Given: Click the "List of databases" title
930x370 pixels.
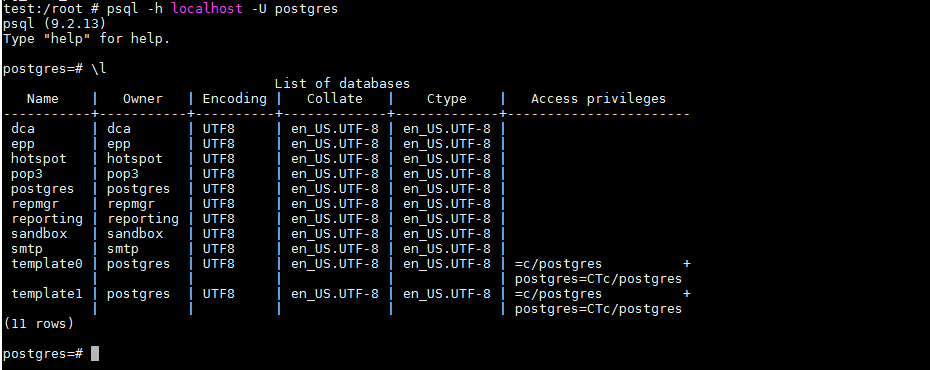Looking at the screenshot, I should pyautogui.click(x=342, y=84).
